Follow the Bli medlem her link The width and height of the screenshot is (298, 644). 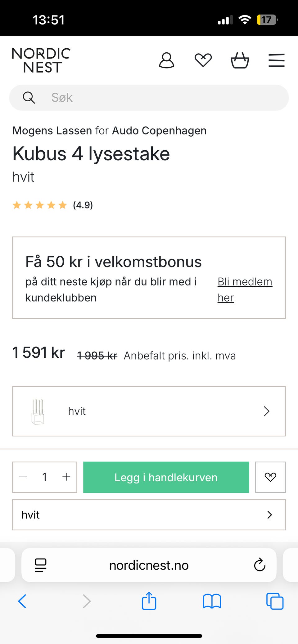[245, 289]
